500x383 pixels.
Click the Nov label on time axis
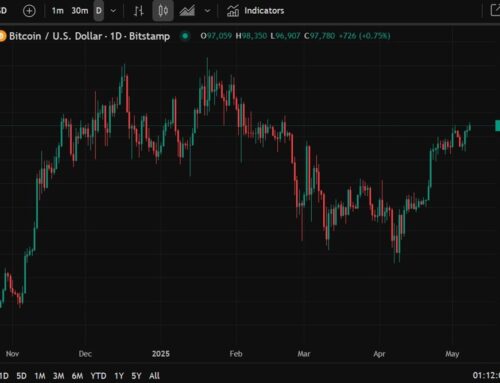tap(12, 354)
